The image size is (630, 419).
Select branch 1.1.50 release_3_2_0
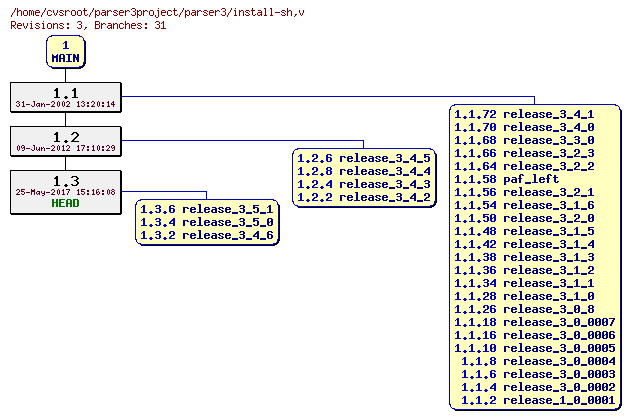(524, 218)
